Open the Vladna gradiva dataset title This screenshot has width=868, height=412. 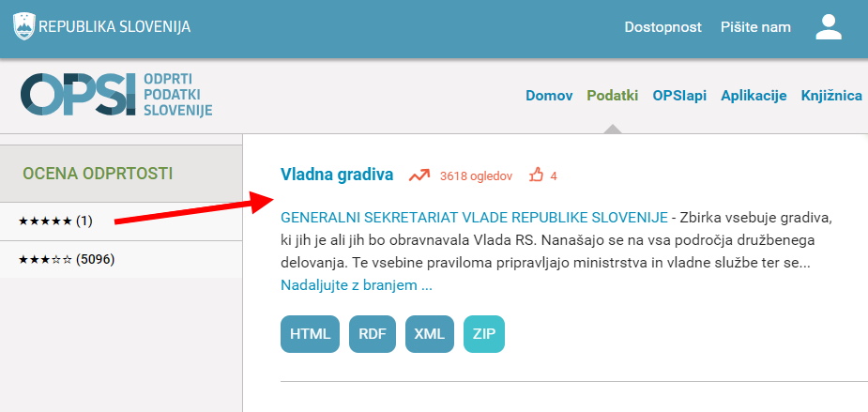coord(337,175)
